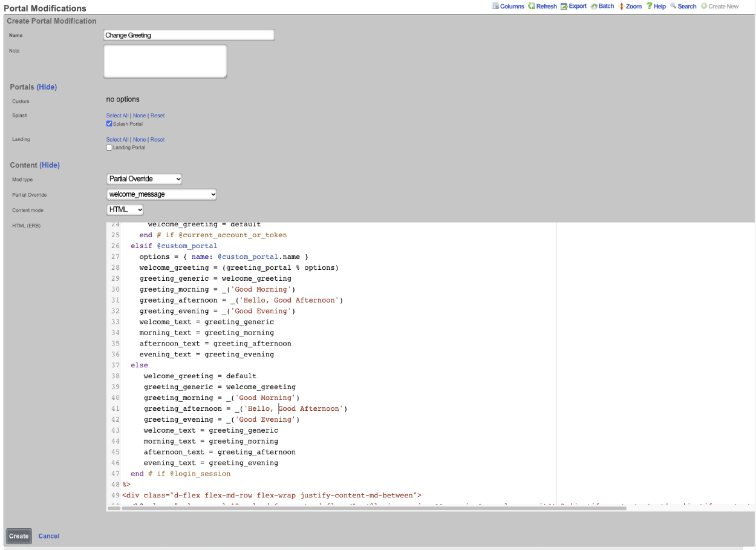
Task: Click line 49 div class code
Action: point(272,496)
